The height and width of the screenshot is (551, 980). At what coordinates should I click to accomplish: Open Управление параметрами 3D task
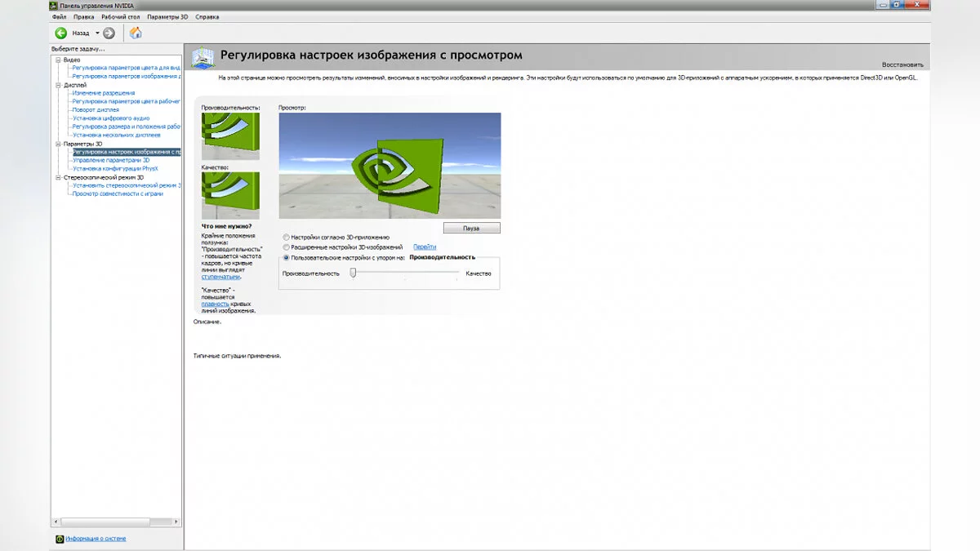(x=111, y=160)
